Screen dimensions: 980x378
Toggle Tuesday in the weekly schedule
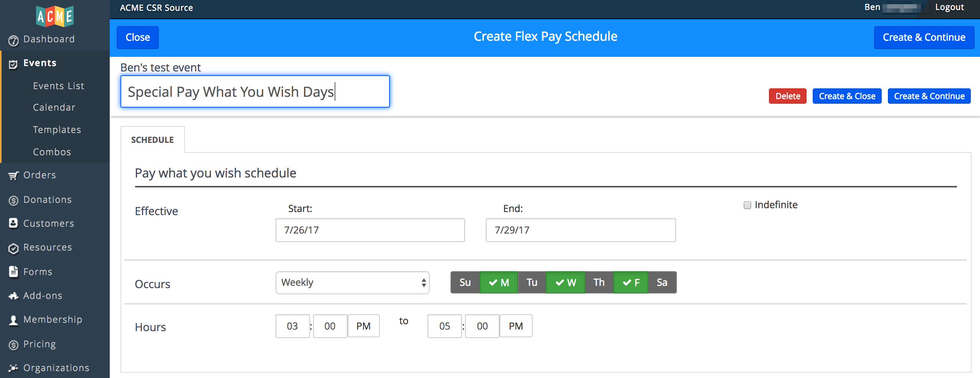point(532,282)
